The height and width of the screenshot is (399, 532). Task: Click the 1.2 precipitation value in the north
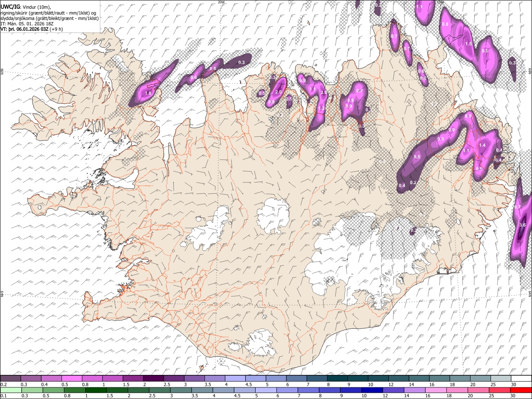(x=321, y=108)
